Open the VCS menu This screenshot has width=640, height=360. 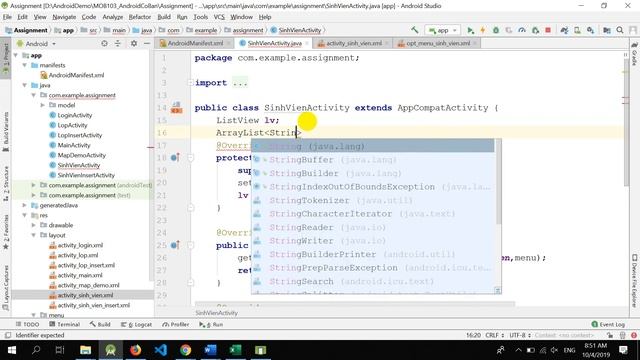pyautogui.click(x=219, y=17)
